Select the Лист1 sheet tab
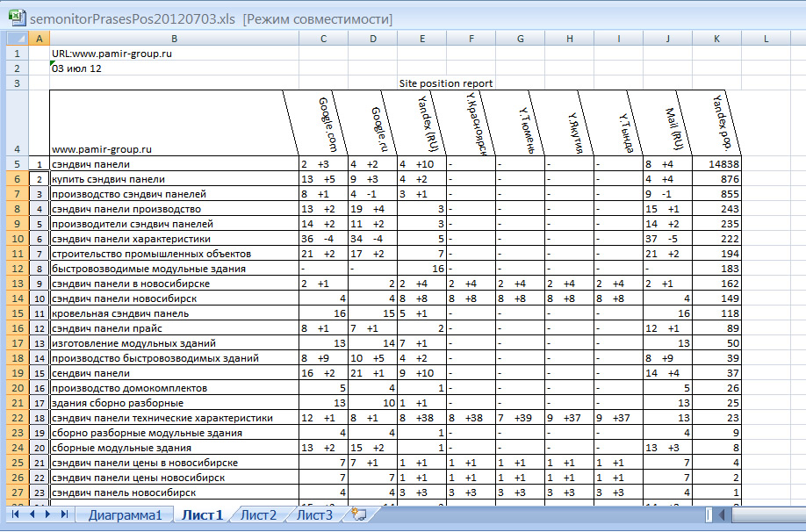This screenshot has width=806, height=532. [203, 514]
